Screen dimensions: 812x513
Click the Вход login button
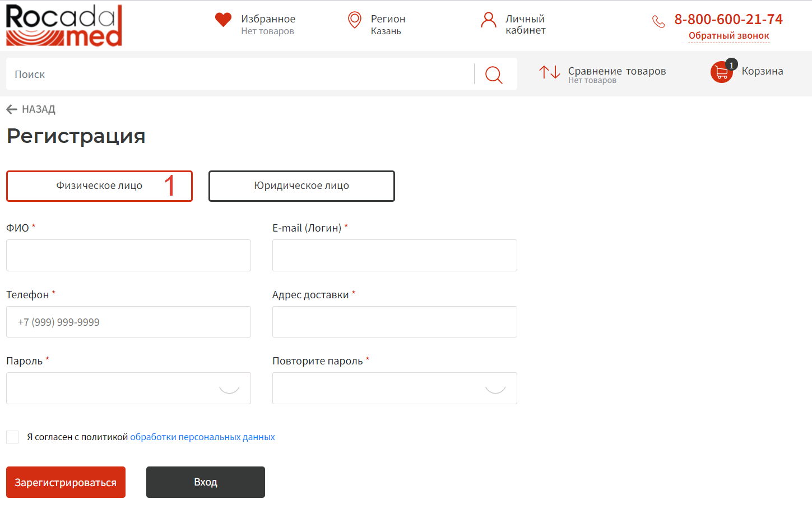[x=206, y=482]
